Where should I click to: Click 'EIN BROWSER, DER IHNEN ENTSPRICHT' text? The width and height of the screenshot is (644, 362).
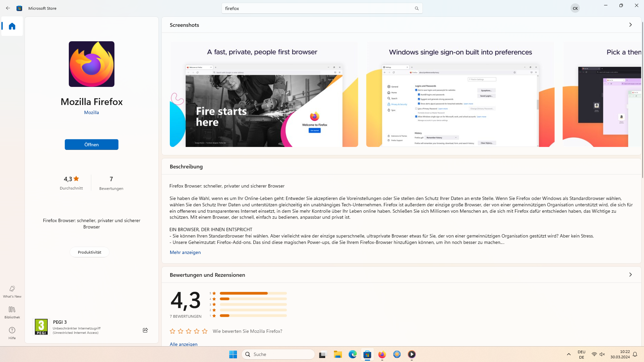[211, 229]
